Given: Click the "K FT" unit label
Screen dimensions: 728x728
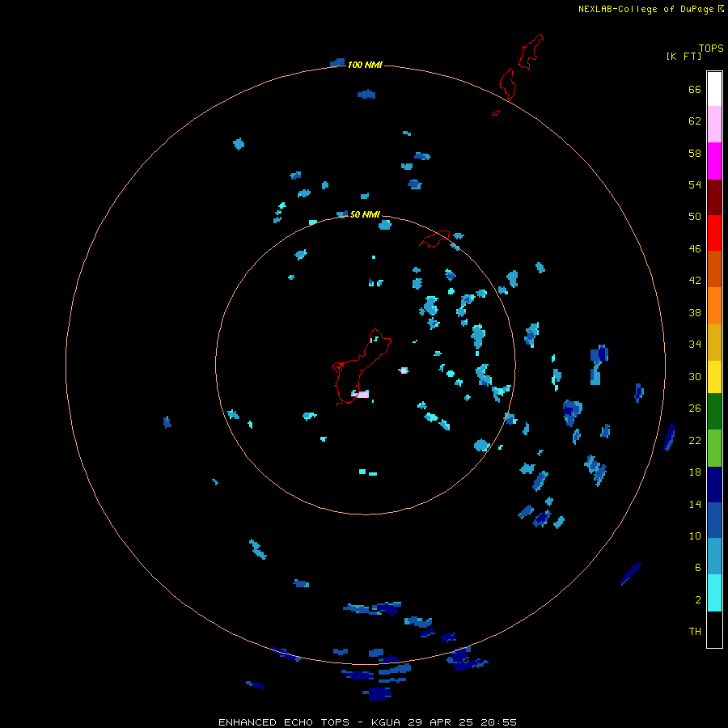Looking at the screenshot, I should click(x=684, y=56).
